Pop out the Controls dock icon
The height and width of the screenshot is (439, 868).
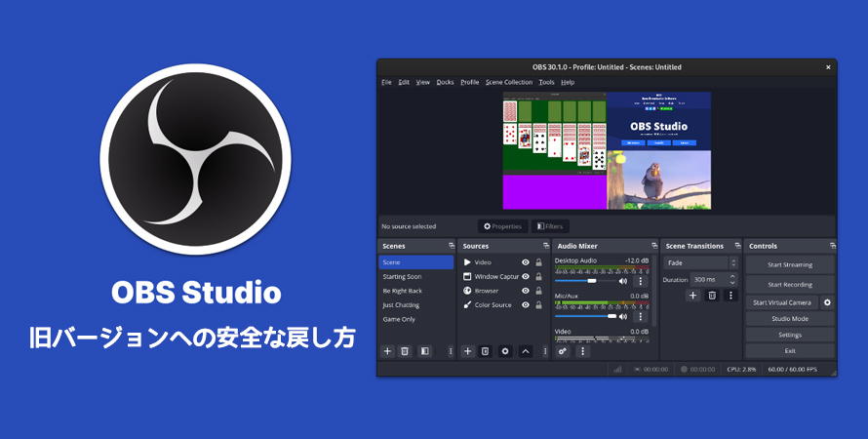point(832,246)
